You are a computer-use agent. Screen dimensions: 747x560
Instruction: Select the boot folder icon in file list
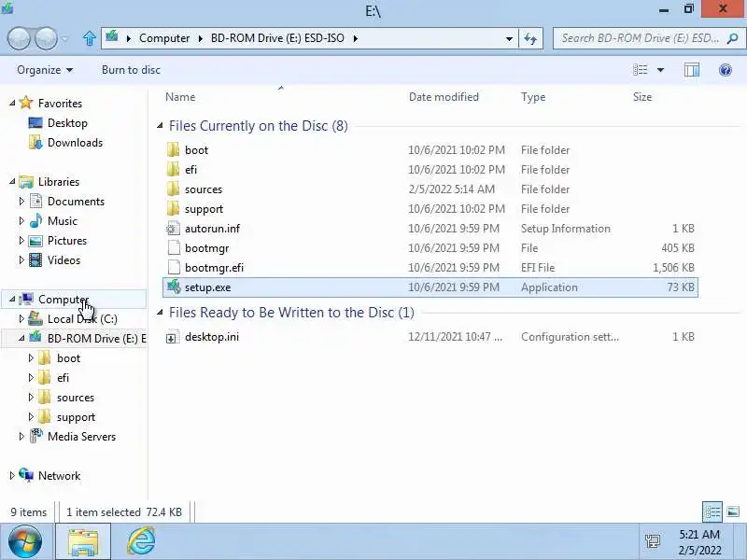click(x=173, y=150)
